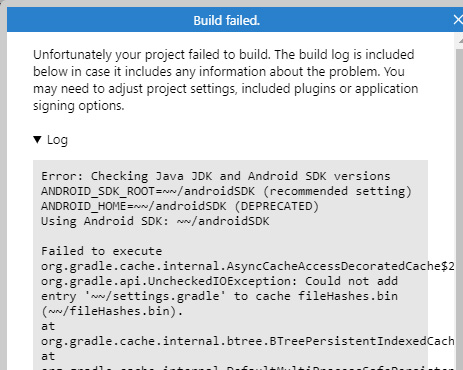Viewport: 463px width, 370px height.
Task: Close the Build failed dialog
Action: click(458, 20)
